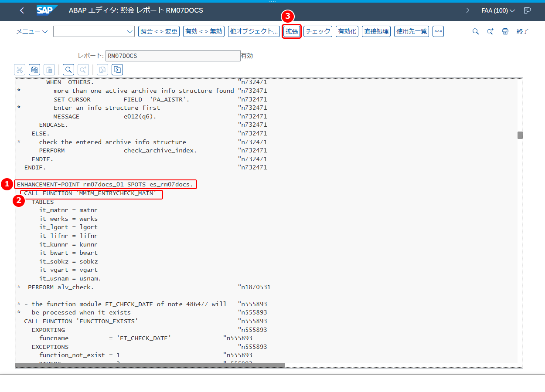Click the vertical scrollbar thumb of editor
Screen dimensions: 545x392
tap(520, 135)
